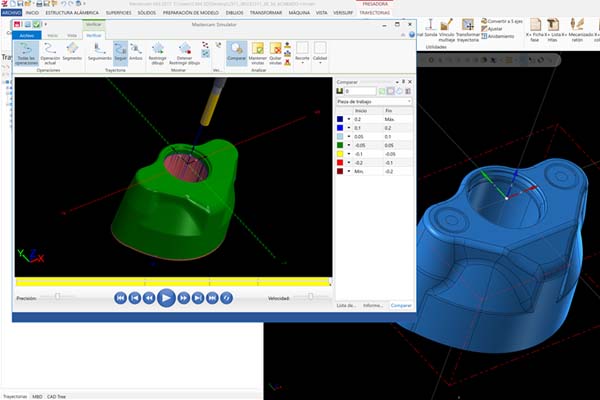This screenshot has width=600, height=400.
Task: Toggle the Seguir trajectory mode
Action: (120, 51)
